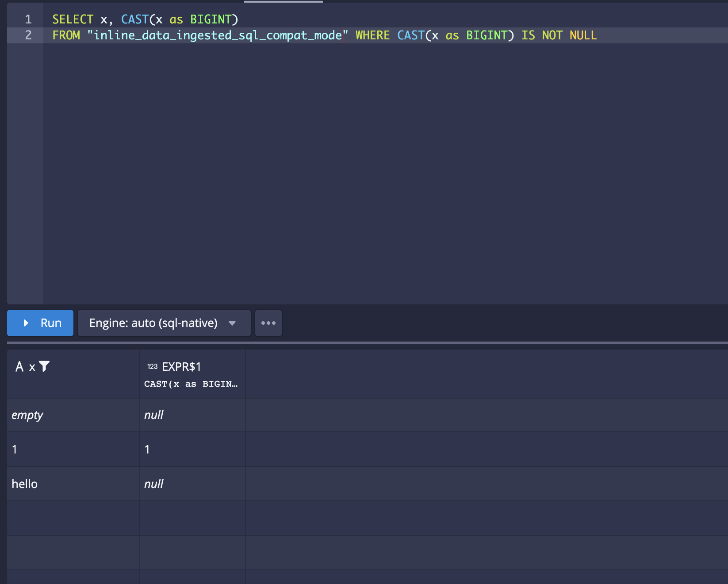Click line number 2 in the editor gutter
Image resolution: width=728 pixels, height=584 pixels.
pyautogui.click(x=28, y=35)
